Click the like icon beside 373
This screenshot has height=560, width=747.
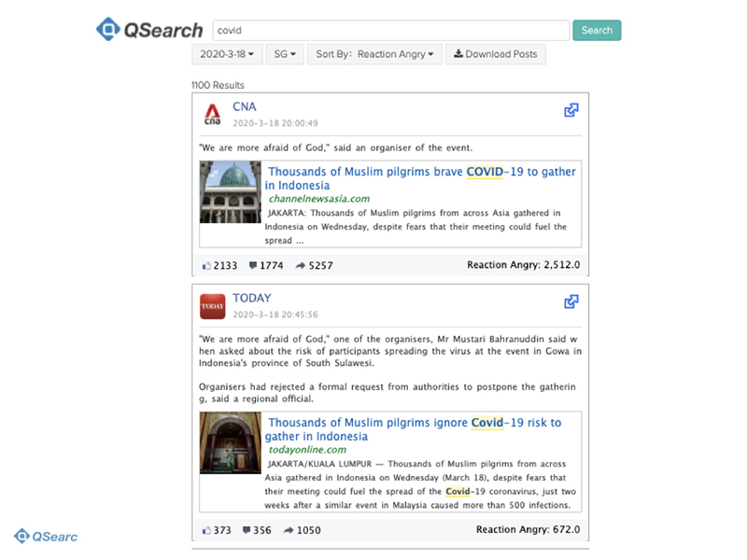pos(206,530)
